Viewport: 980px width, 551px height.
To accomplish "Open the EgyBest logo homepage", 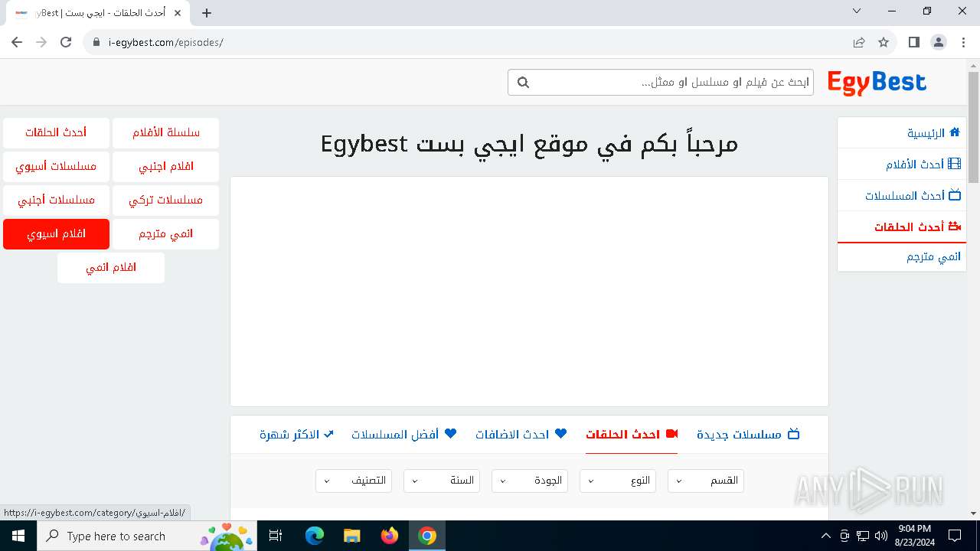I will coord(877,83).
